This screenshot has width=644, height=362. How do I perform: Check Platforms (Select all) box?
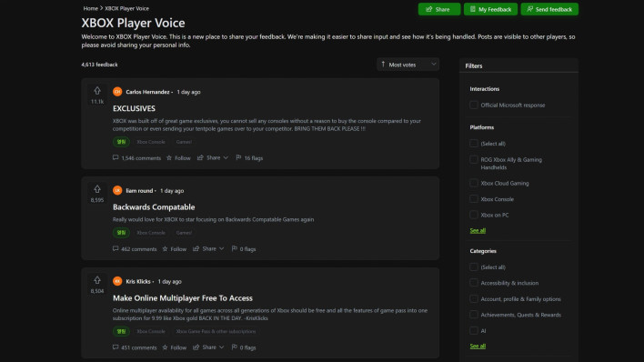click(x=474, y=144)
